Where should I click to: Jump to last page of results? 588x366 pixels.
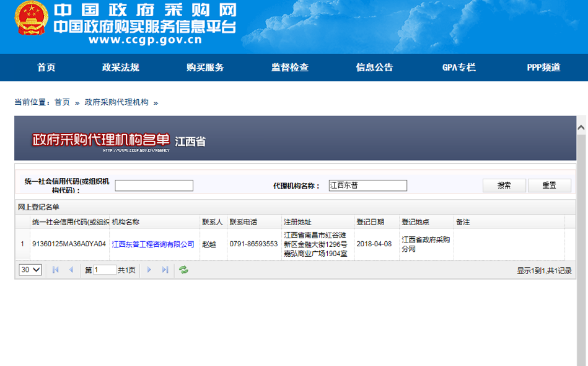point(165,270)
